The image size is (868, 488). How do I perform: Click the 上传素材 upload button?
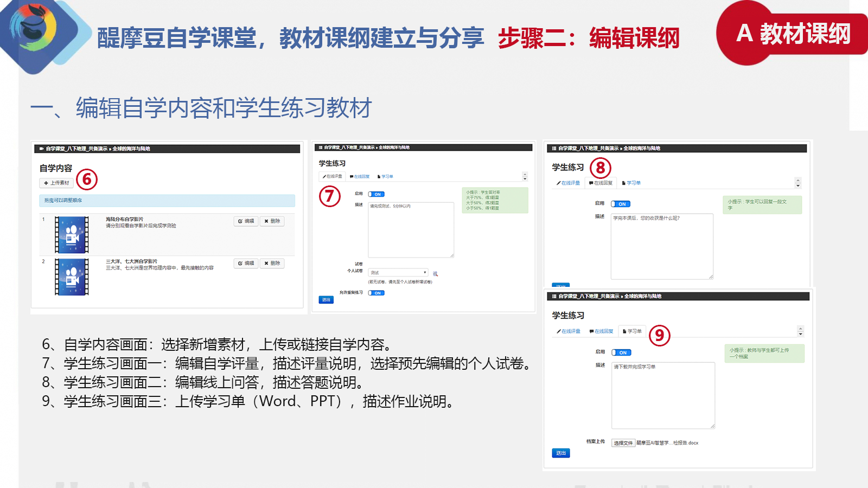[56, 183]
